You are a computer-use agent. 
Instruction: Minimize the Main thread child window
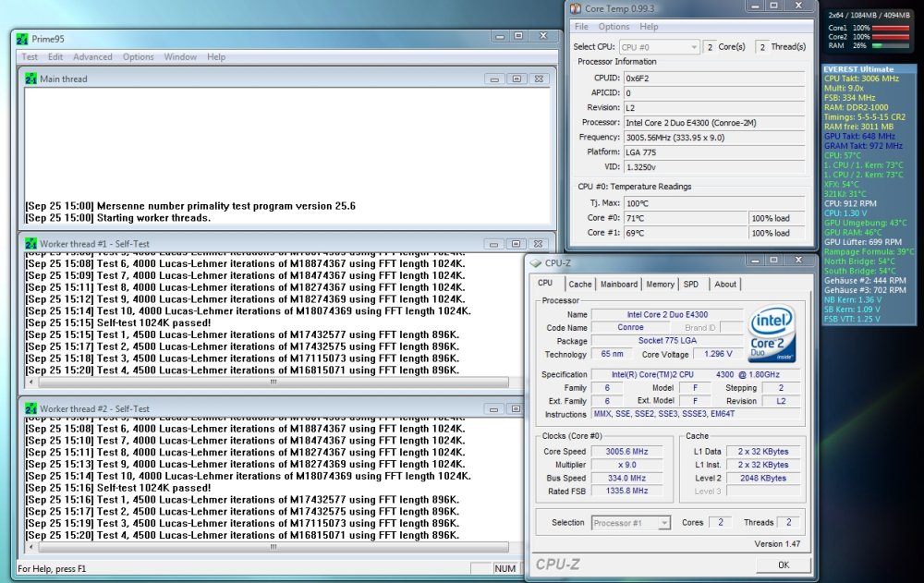point(494,79)
